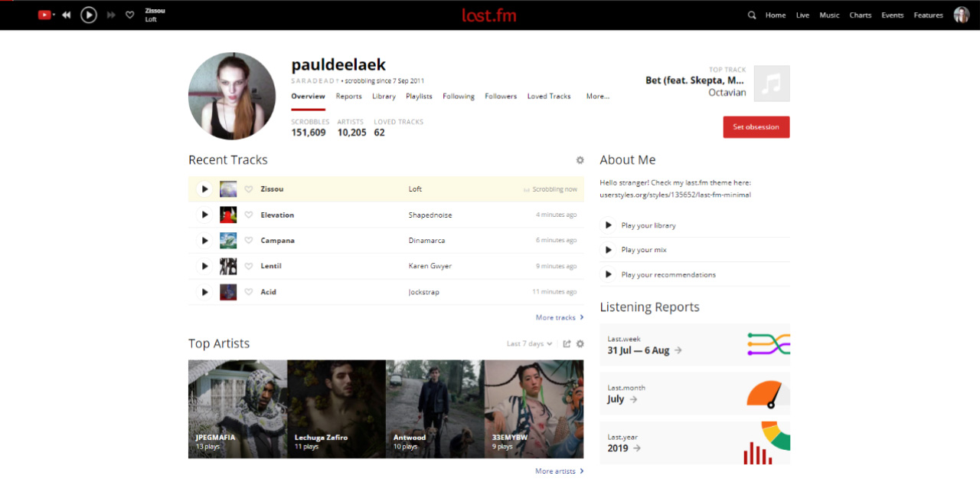Open the YouTube source dropdown arrow
The height and width of the screenshot is (479, 980).
coord(54,14)
